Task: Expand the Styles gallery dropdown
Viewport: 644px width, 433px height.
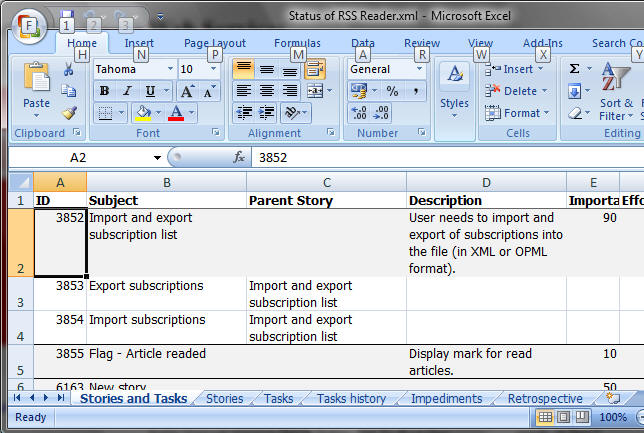Action: (454, 116)
